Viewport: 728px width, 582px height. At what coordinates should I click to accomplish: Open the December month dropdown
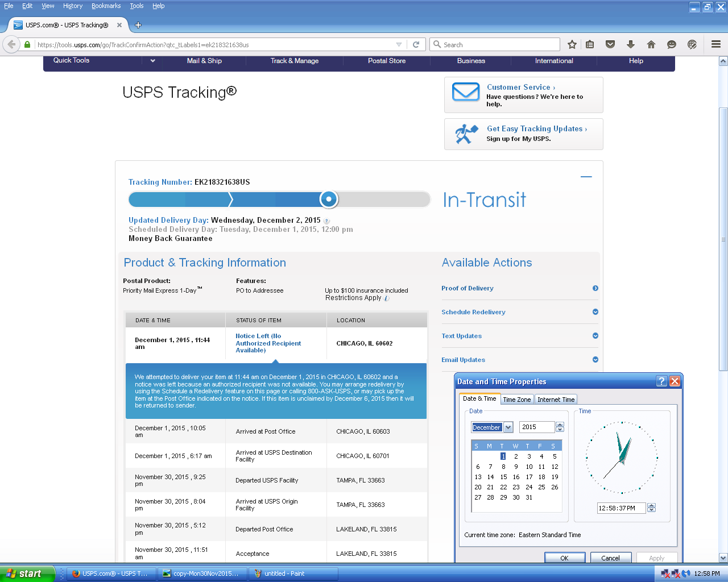(x=508, y=427)
